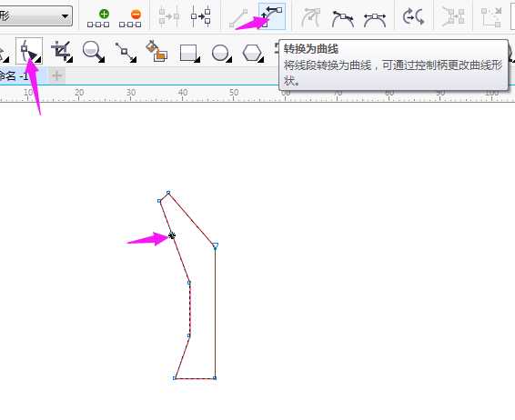This screenshot has height=420, width=515.
Task: Select the Polygon tool
Action: (253, 53)
